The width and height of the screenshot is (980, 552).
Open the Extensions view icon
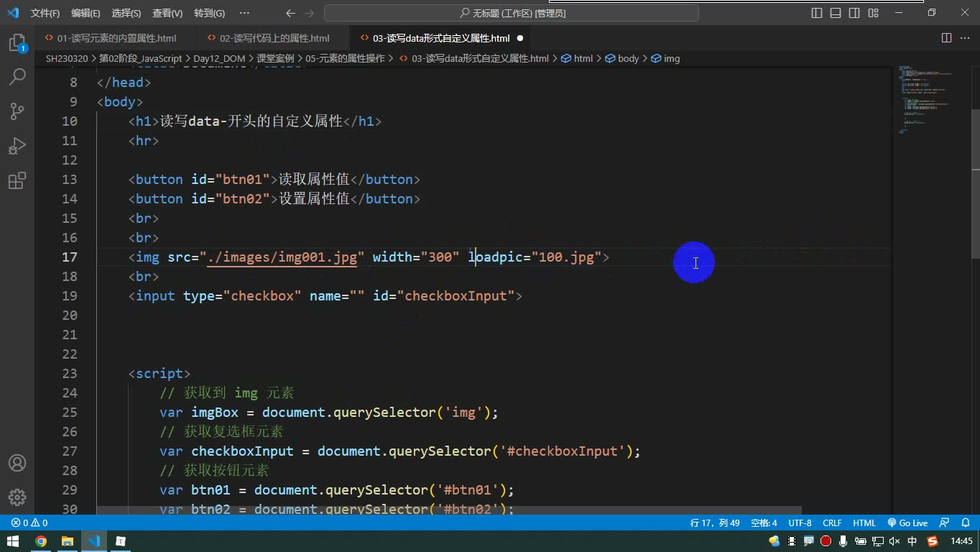tap(17, 180)
